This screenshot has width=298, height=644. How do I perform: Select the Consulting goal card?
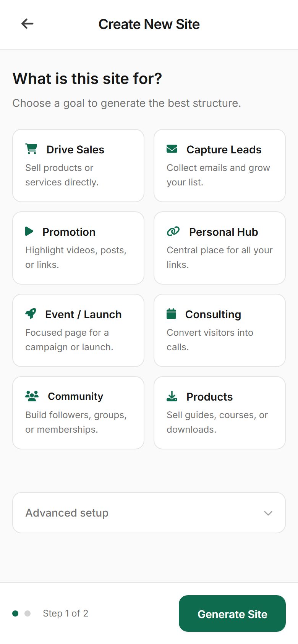click(x=219, y=330)
